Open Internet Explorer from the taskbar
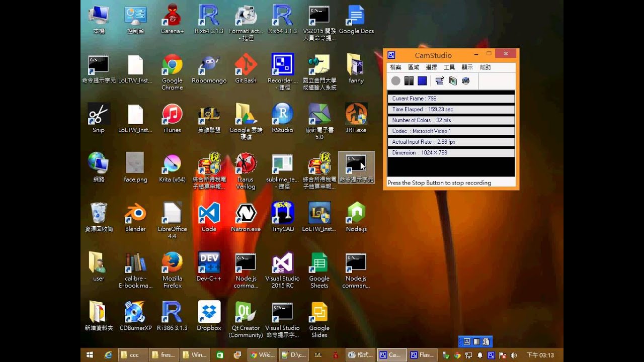Screen dimensions: 644x362 pos(108,355)
